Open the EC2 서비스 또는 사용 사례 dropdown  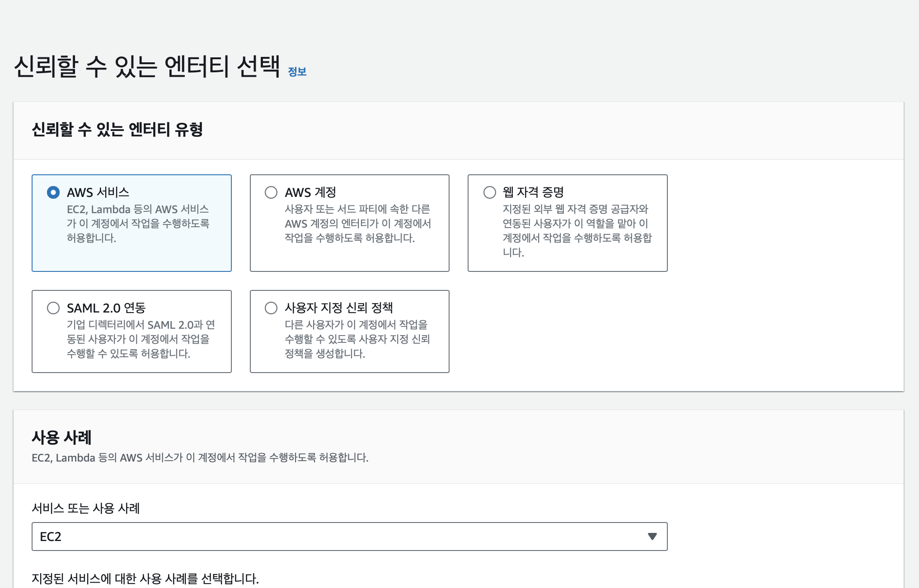click(349, 537)
